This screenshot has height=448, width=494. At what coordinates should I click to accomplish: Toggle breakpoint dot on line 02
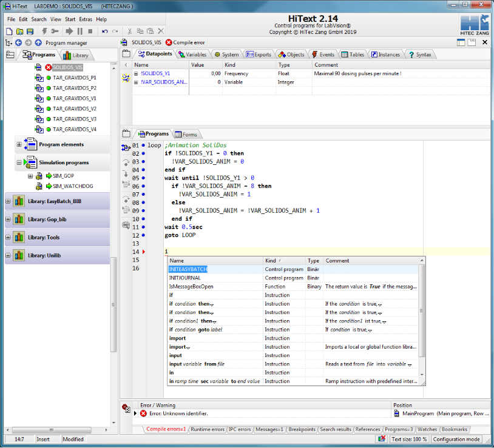[x=143, y=153]
